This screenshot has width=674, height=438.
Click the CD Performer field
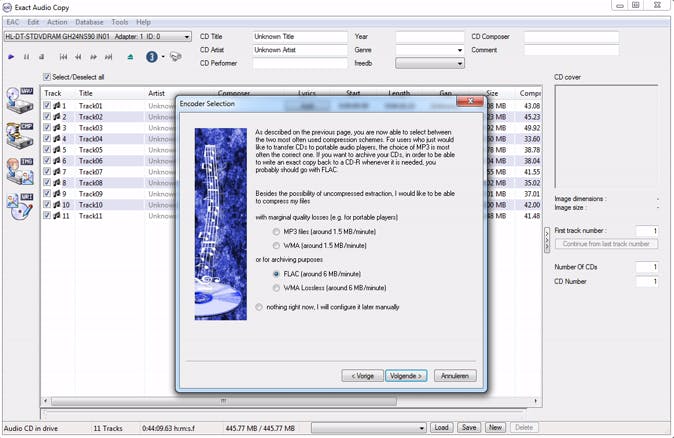pyautogui.click(x=300, y=64)
